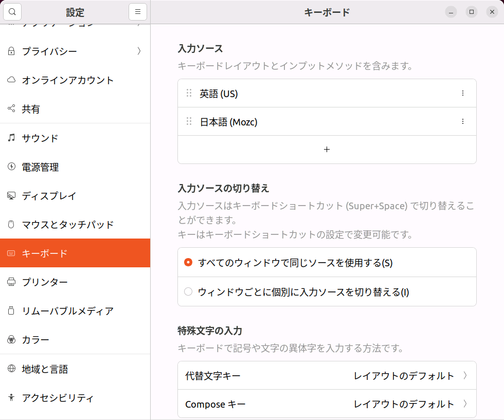Go to 共有 settings
This screenshot has width=504, height=420.
click(x=75, y=109)
